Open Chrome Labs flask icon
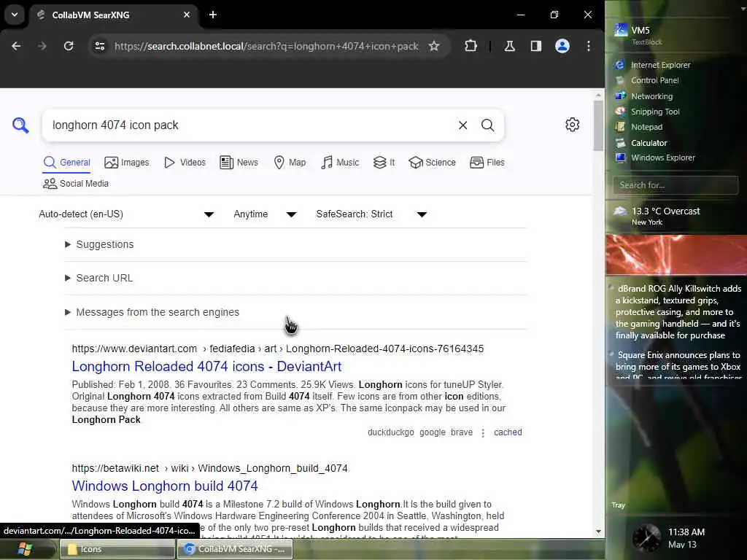This screenshot has height=560, width=747. click(x=509, y=46)
